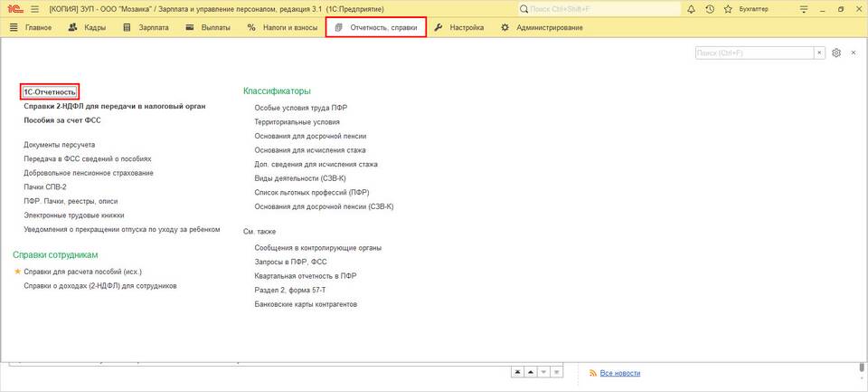This screenshot has width=868, height=392.
Task: Click the global search field Ctrl+Shift+F
Action: coord(599,9)
